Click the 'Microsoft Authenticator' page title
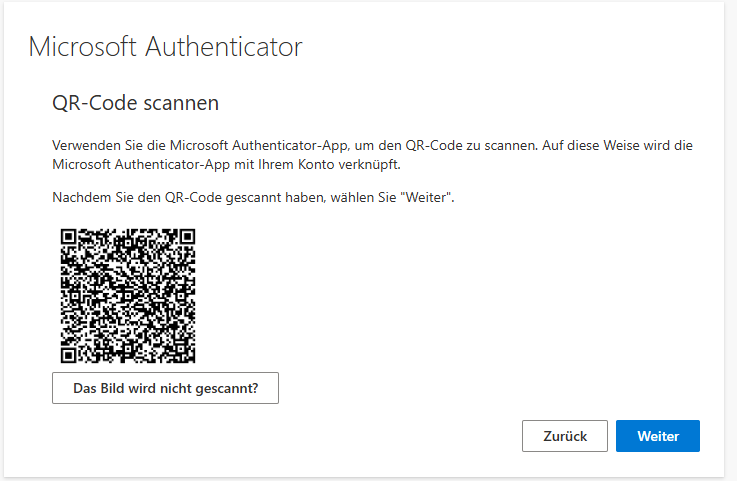 (165, 47)
